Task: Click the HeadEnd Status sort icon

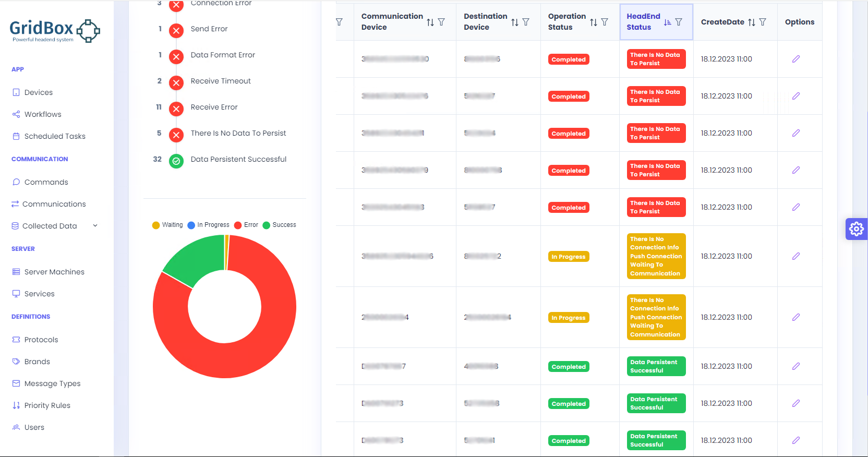Action: (668, 22)
